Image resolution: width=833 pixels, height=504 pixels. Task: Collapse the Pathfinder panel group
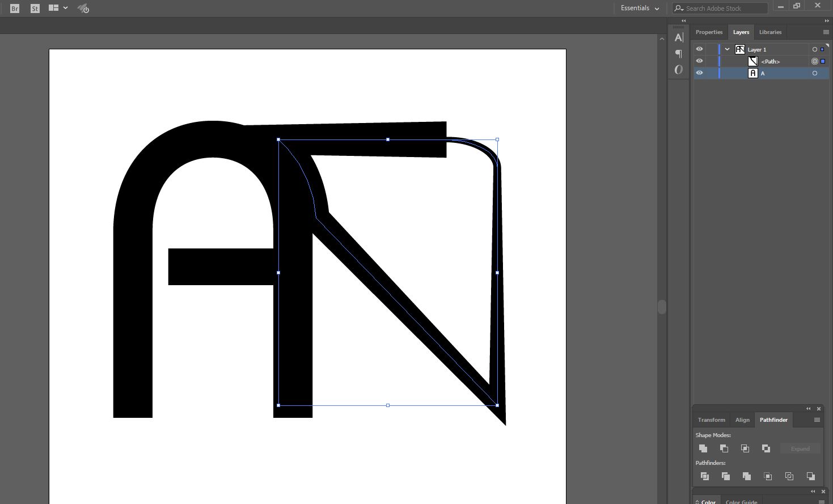(x=809, y=409)
